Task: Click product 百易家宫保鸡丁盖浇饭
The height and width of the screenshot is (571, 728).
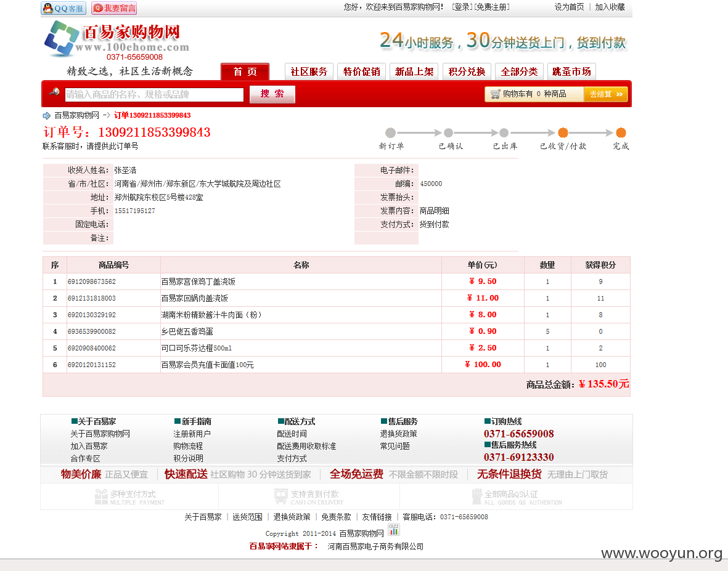Action: [x=198, y=281]
